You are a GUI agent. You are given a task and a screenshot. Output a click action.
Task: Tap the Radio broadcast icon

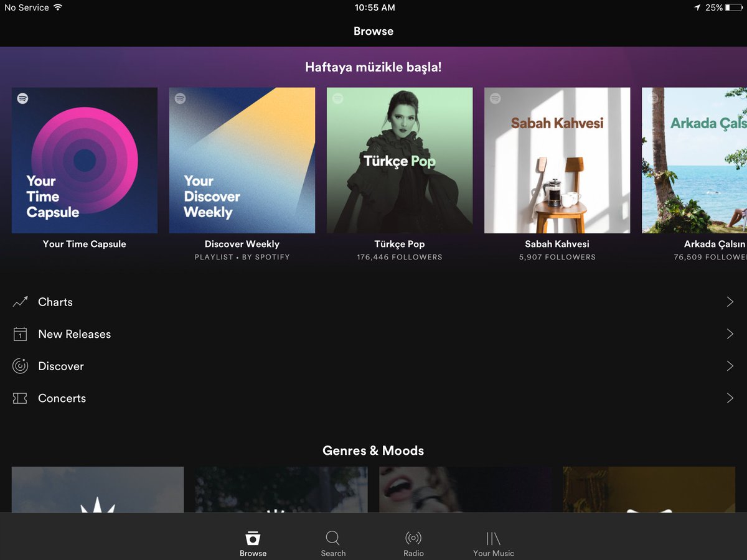click(413, 538)
